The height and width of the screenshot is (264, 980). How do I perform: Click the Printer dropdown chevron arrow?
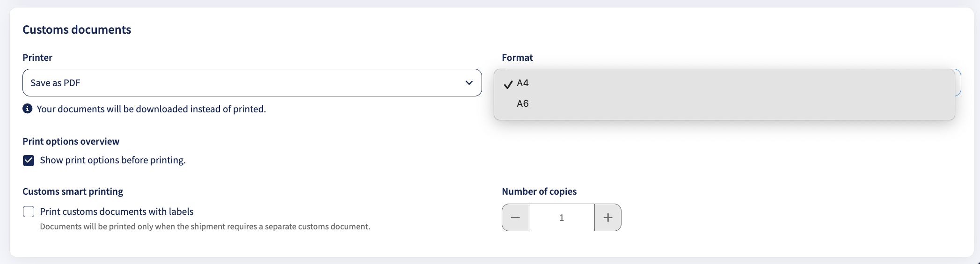(x=469, y=83)
